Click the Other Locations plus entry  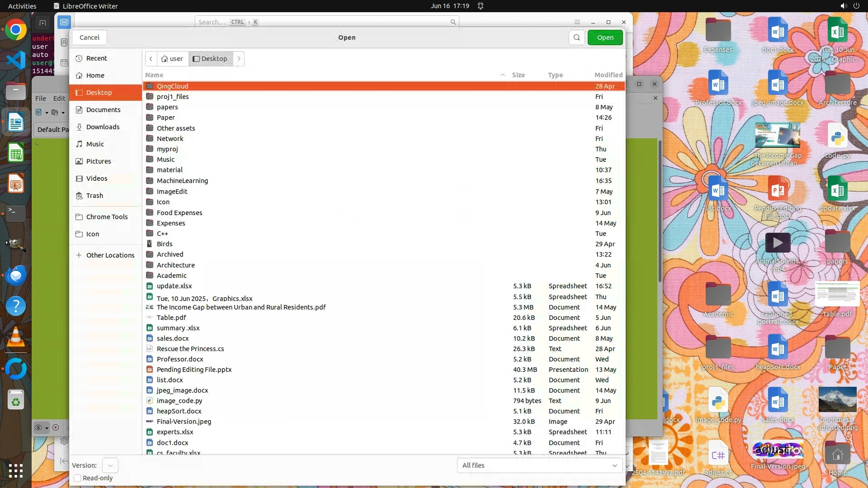tap(110, 255)
